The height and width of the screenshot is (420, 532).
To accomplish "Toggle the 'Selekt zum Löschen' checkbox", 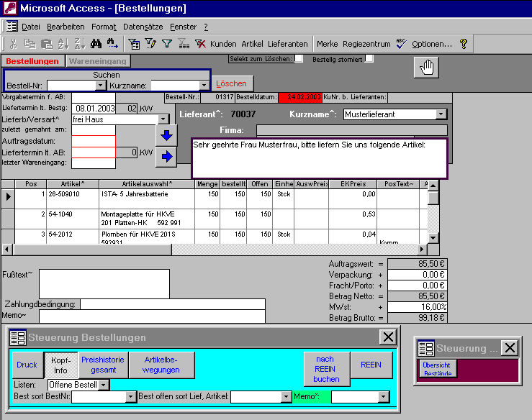I will click(299, 58).
